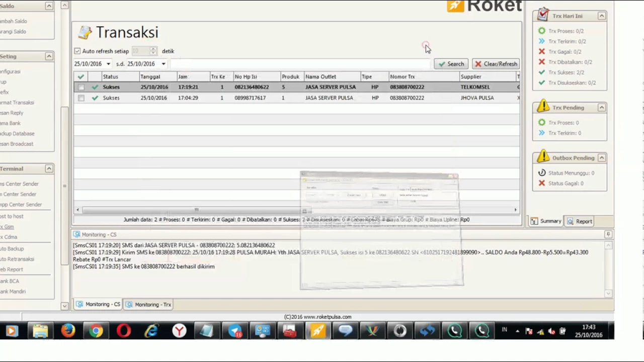This screenshot has width=644, height=362.
Task: Select the Report tab
Action: click(x=579, y=221)
